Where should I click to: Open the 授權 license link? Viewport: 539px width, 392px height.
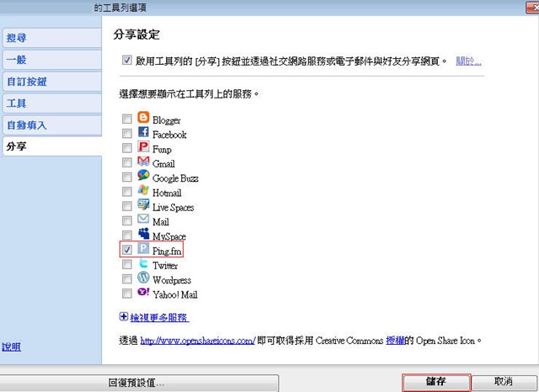point(395,341)
